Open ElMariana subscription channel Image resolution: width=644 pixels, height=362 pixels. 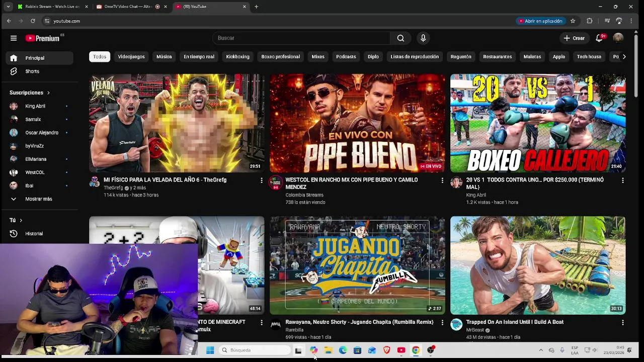point(39,159)
